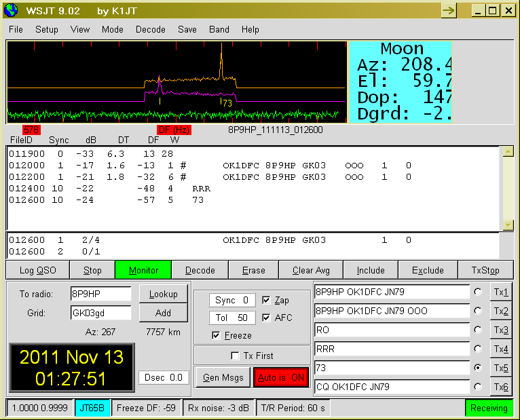Click the Tx1 button
Viewport: 520px width, 420px height.
tap(500, 292)
